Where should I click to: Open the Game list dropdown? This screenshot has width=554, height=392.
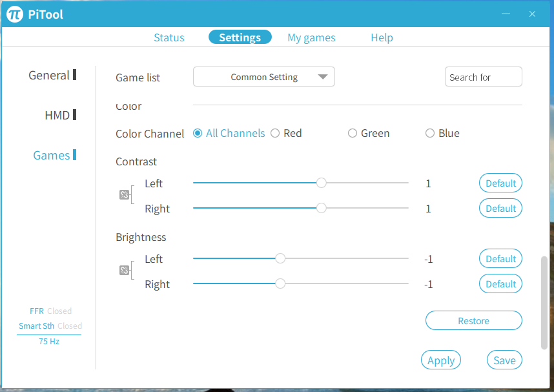264,77
